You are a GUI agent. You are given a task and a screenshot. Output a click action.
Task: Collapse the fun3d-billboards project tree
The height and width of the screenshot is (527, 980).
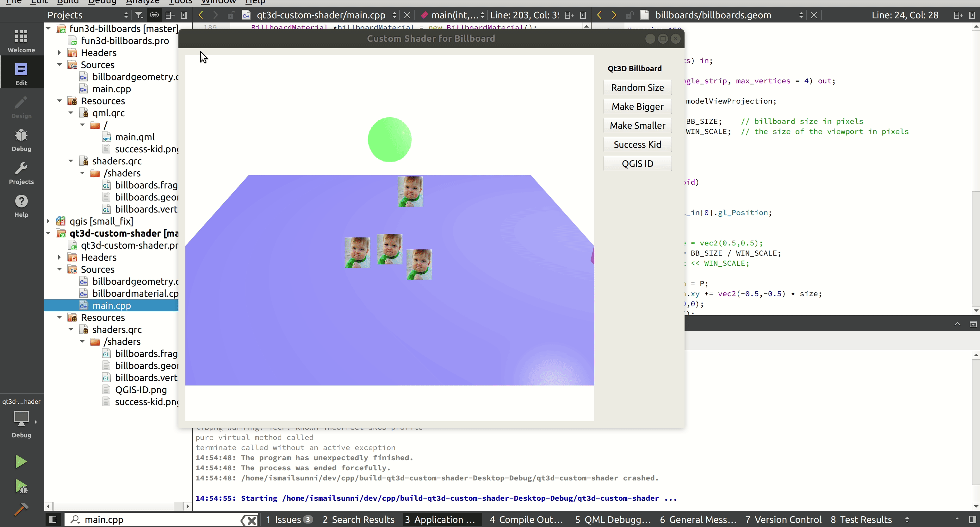[x=49, y=29]
